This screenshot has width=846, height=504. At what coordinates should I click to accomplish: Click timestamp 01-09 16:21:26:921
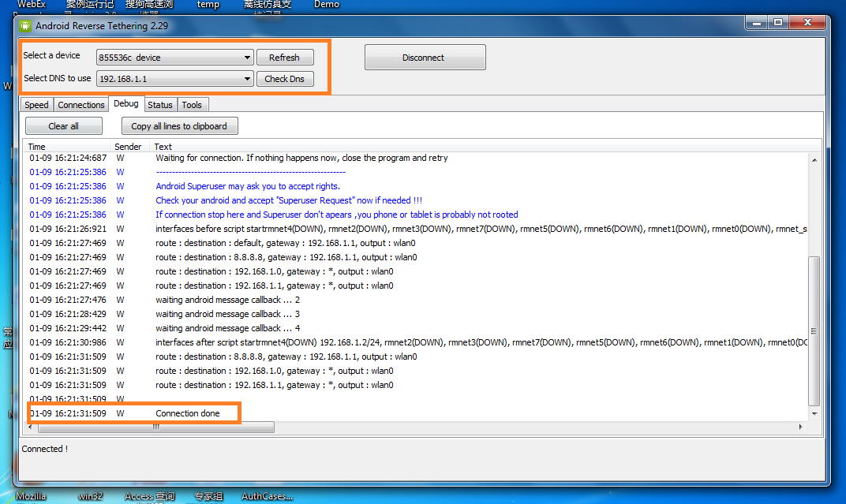pyautogui.click(x=68, y=229)
